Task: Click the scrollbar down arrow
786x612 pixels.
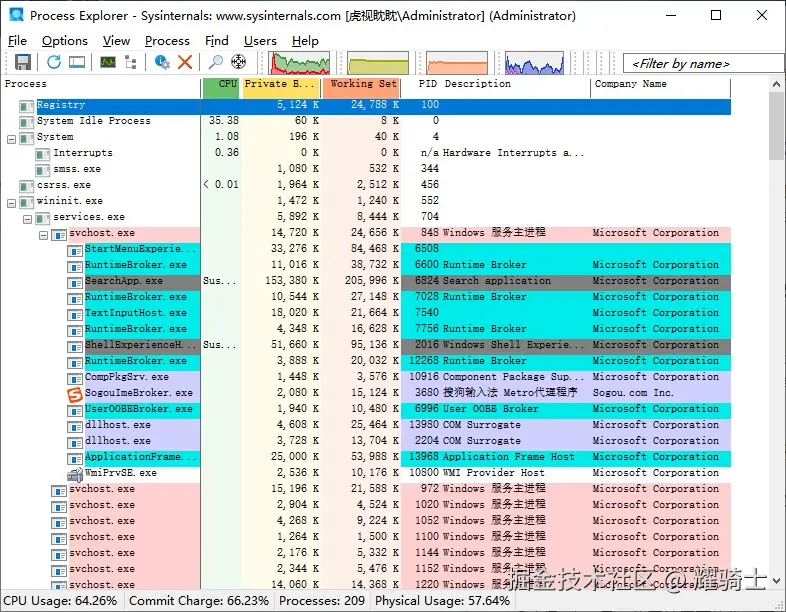Action: (776, 581)
